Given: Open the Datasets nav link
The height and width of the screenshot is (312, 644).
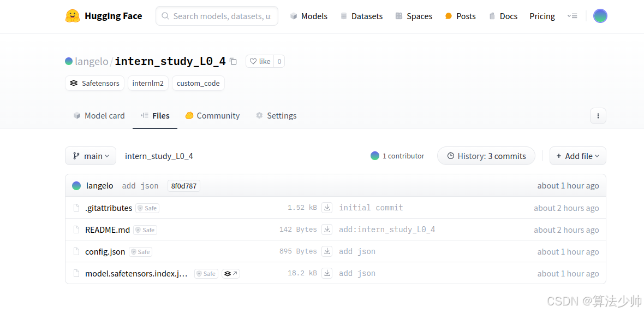Looking at the screenshot, I should pos(361,16).
